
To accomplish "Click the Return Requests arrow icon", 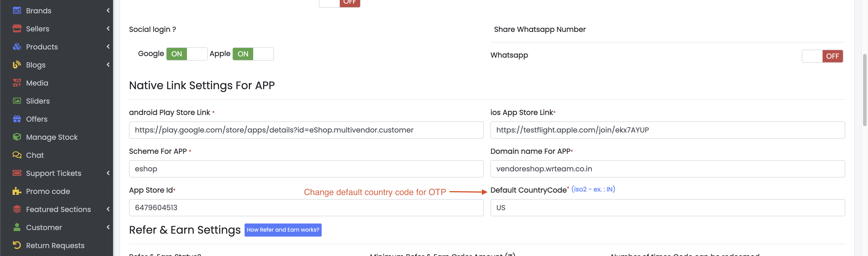I will coord(17,245).
